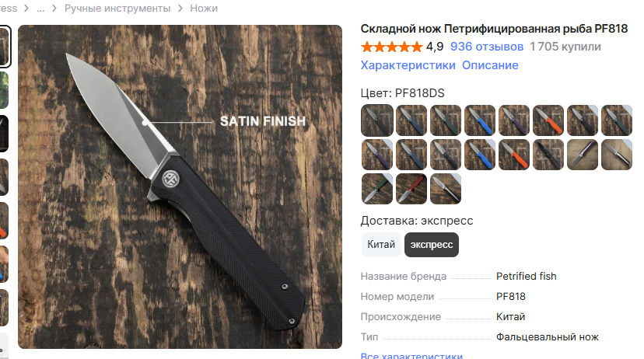Pick the red-handle knife variant in third row

[x=411, y=189]
